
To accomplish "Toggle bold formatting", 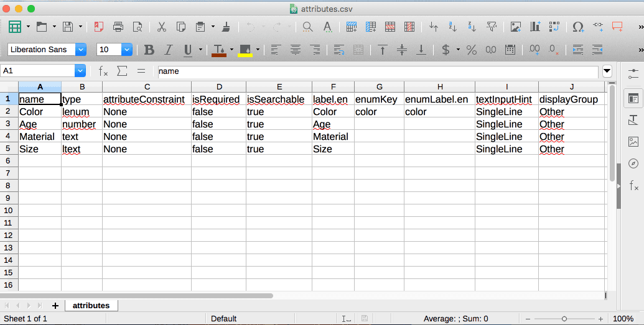I will [x=149, y=50].
